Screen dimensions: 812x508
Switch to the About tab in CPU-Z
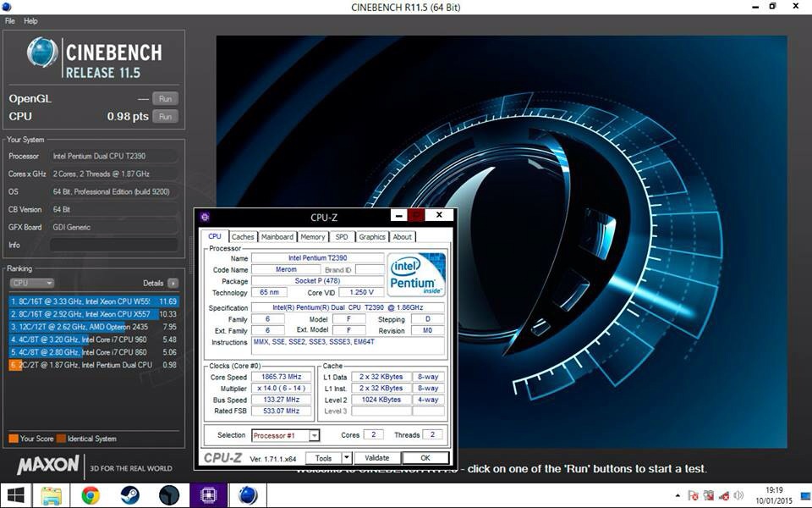point(403,237)
